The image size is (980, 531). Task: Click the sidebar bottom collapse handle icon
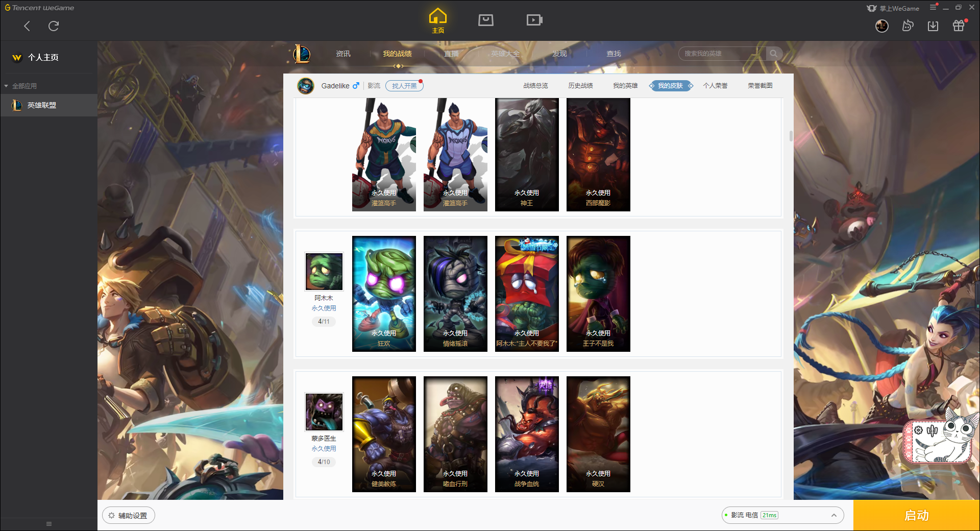tap(49, 524)
